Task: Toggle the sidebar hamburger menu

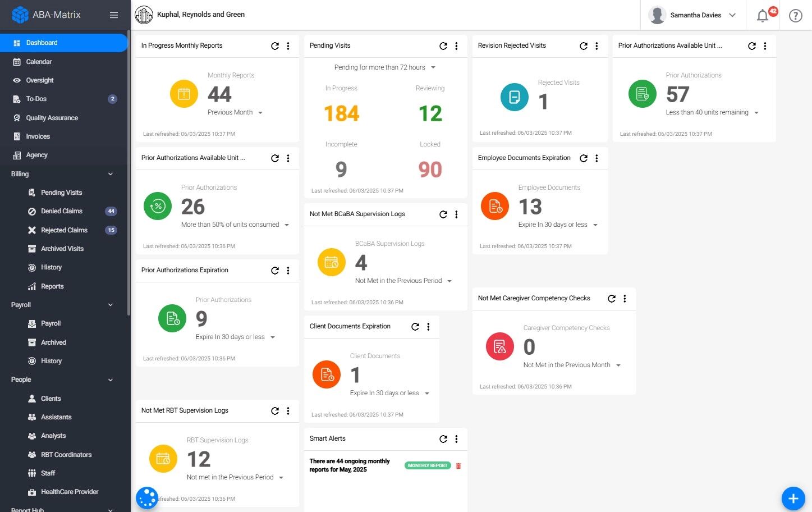Action: pos(114,15)
